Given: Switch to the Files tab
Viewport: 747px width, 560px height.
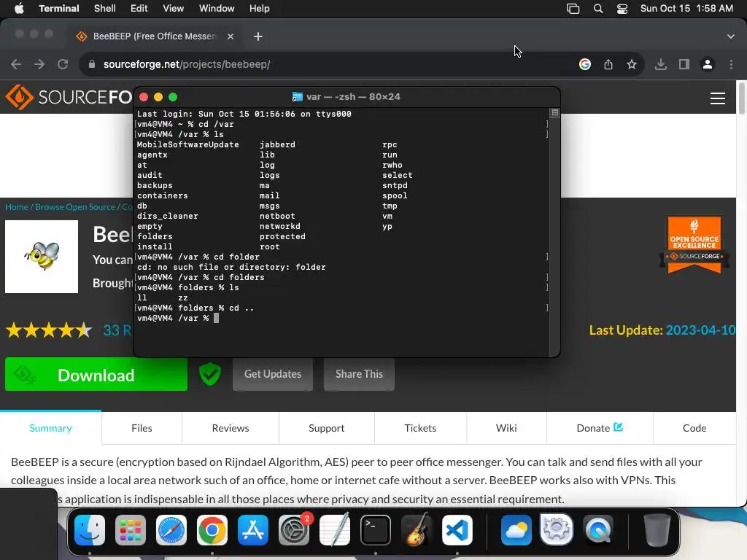Looking at the screenshot, I should pyautogui.click(x=142, y=428).
